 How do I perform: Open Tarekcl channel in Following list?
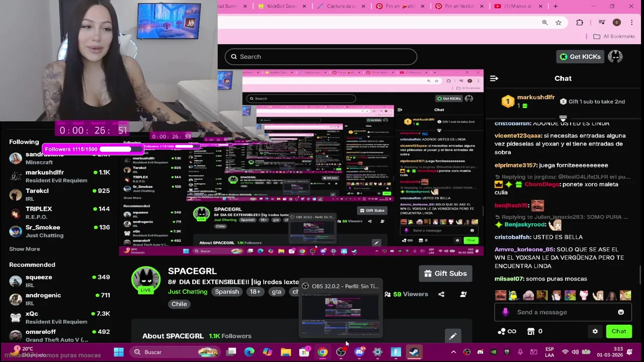pos(59,195)
